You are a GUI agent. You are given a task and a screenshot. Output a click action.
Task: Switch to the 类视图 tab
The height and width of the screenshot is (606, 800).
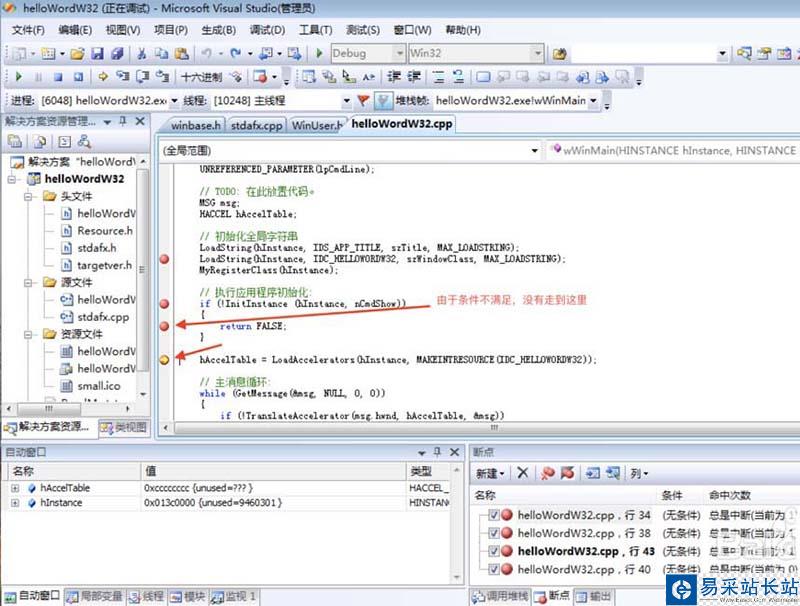pyautogui.click(x=123, y=427)
